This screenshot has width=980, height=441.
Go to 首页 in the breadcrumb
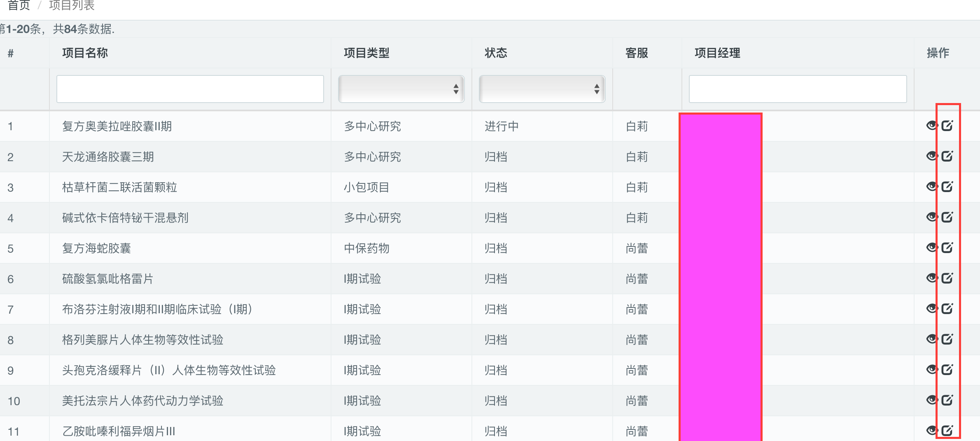pyautogui.click(x=19, y=5)
